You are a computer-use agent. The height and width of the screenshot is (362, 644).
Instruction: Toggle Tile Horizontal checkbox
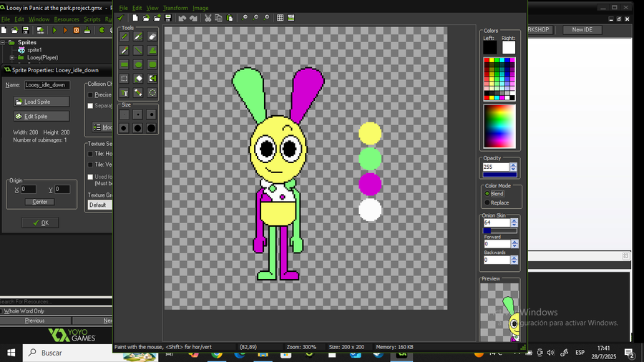(90, 154)
